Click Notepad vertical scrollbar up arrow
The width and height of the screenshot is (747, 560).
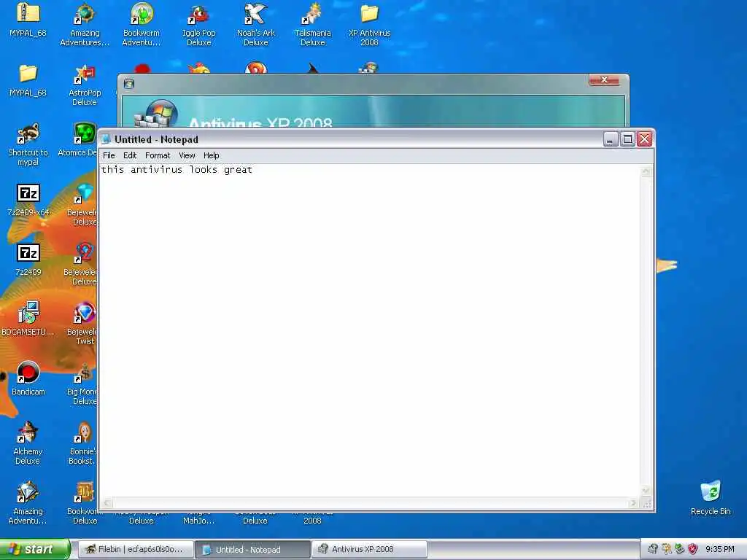646,171
